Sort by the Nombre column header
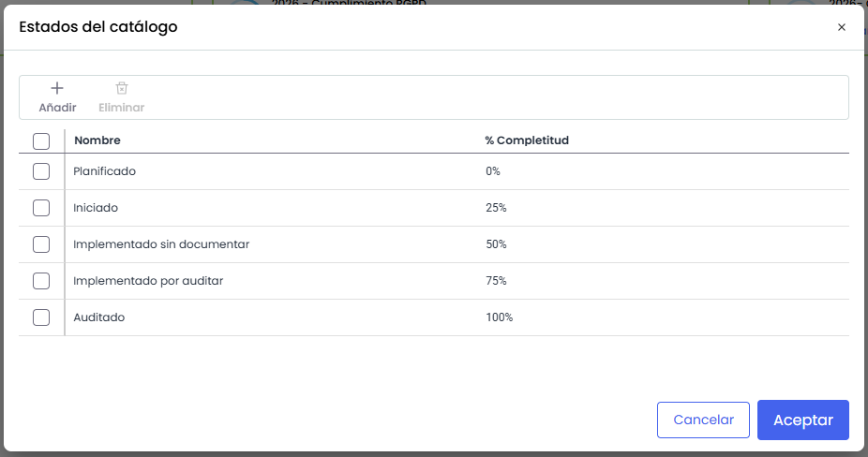This screenshot has width=868, height=457. coord(97,140)
